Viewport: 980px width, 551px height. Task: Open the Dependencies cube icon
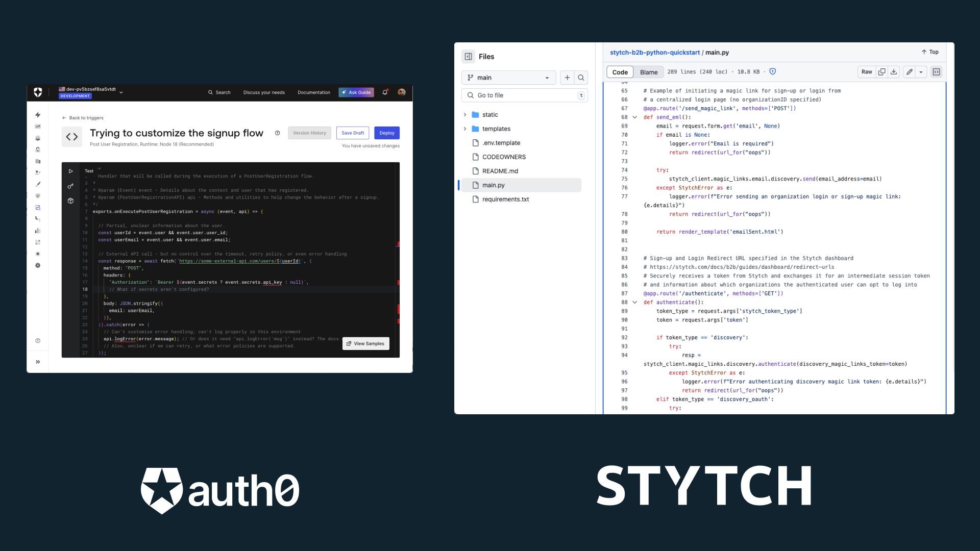tap(70, 201)
